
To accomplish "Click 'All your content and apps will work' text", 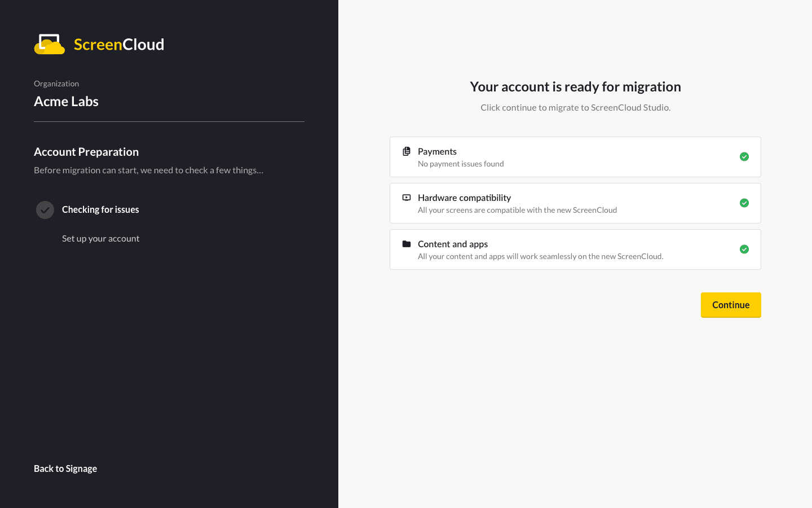I will pos(540,256).
